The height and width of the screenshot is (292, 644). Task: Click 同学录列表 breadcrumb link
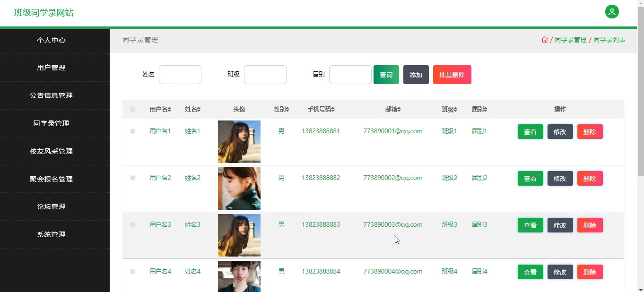click(x=609, y=40)
